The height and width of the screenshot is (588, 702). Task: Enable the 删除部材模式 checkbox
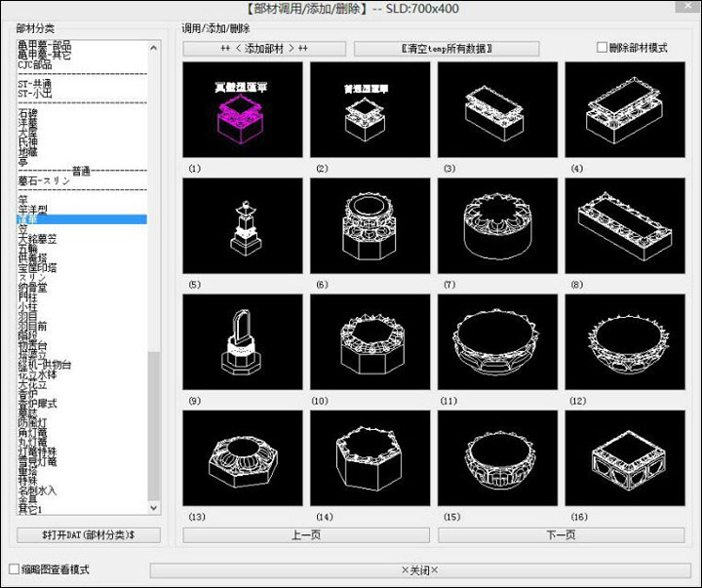603,48
